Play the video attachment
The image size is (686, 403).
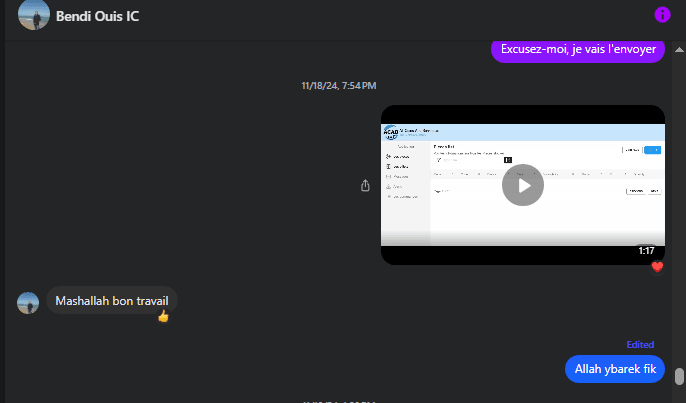pos(522,185)
